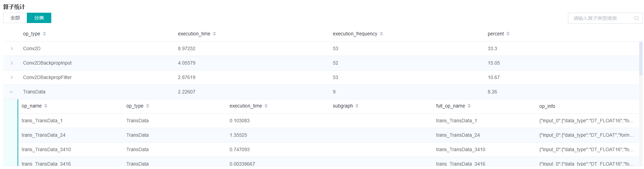Sort nested table by execution_time arrows
Image resolution: width=644 pixels, height=169 pixels.
coord(266,106)
